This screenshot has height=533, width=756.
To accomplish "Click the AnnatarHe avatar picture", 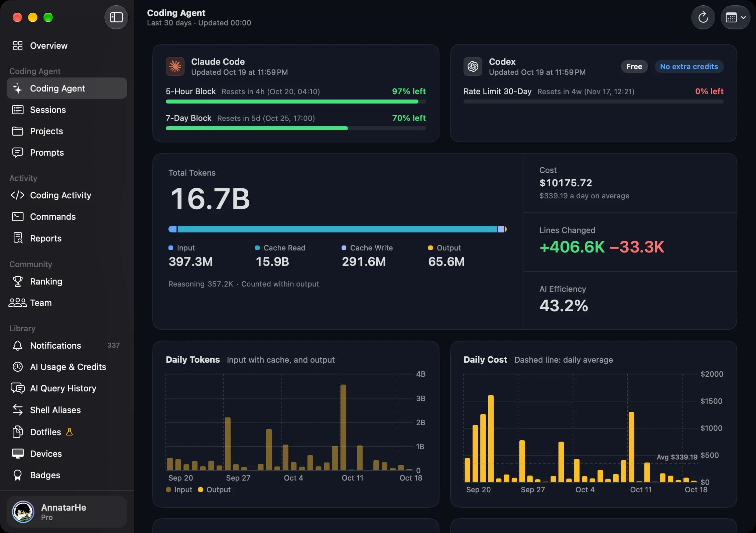I will pyautogui.click(x=23, y=512).
